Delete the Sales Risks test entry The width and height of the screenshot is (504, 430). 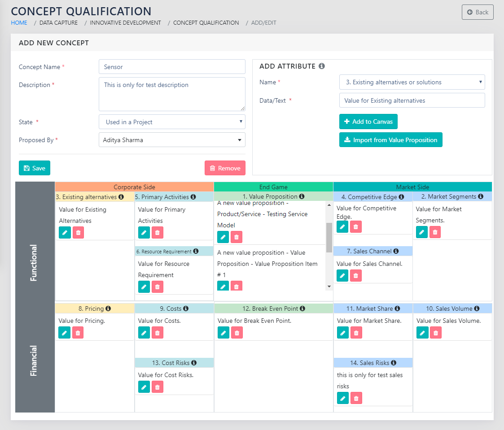coord(356,398)
